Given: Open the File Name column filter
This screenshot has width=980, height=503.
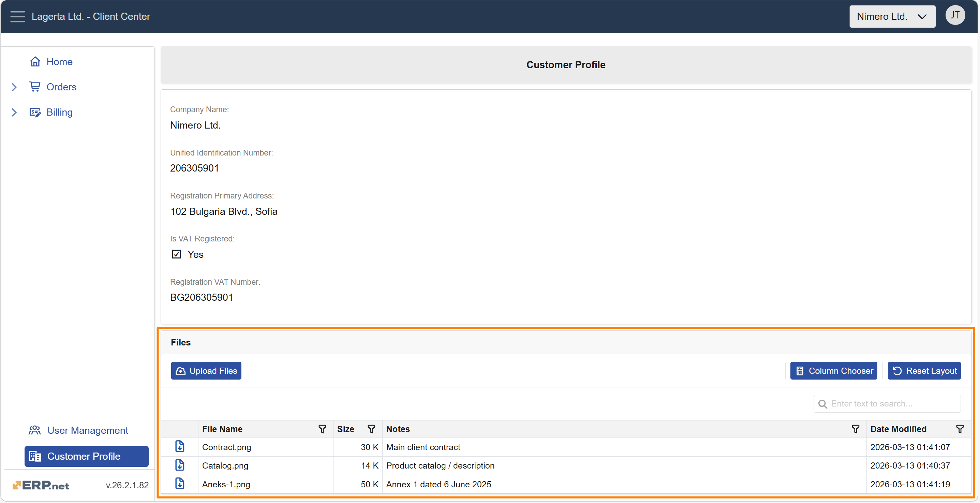Looking at the screenshot, I should [322, 429].
